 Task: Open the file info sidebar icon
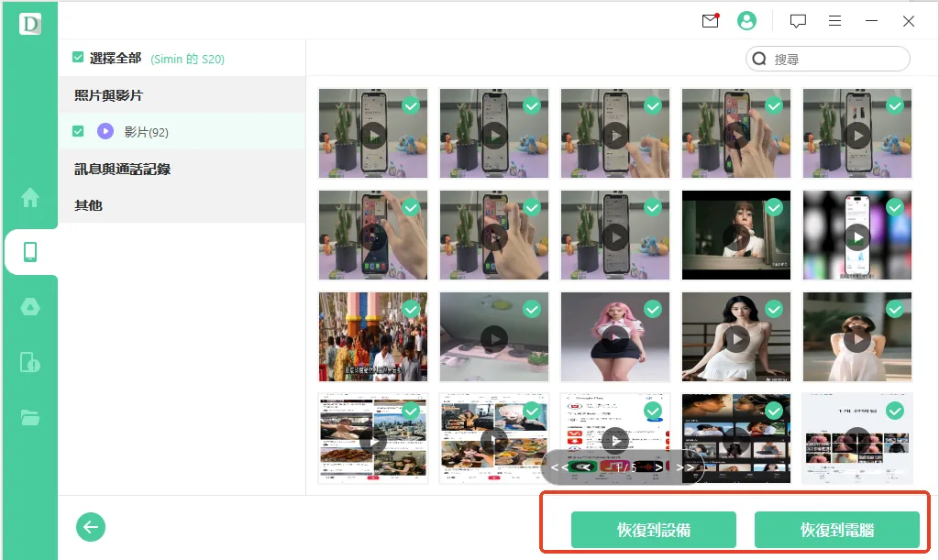pyautogui.click(x=30, y=362)
